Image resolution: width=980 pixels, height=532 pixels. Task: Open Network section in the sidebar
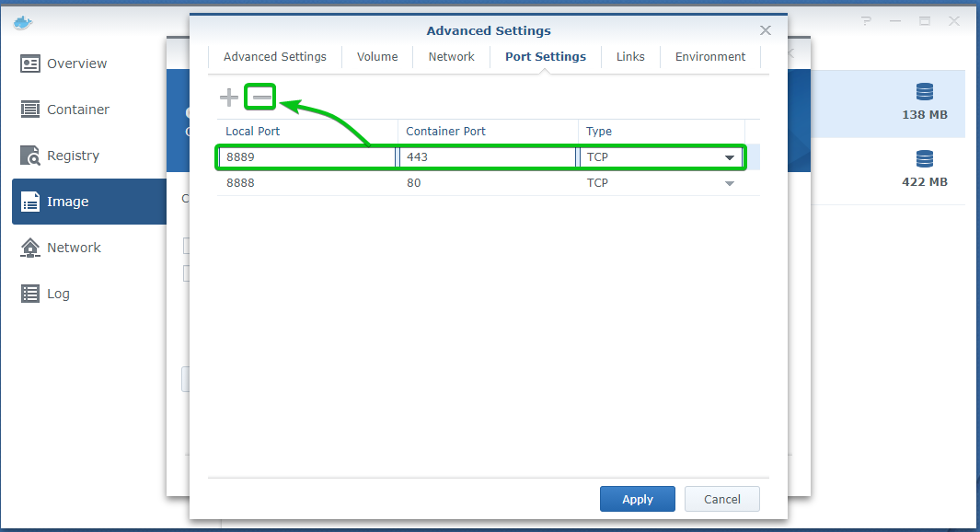pyautogui.click(x=89, y=248)
